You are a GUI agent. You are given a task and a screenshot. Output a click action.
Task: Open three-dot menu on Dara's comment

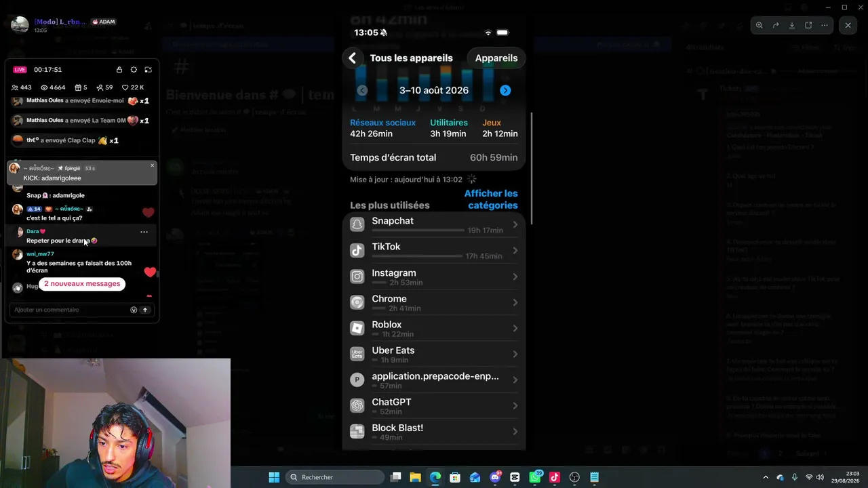(144, 232)
